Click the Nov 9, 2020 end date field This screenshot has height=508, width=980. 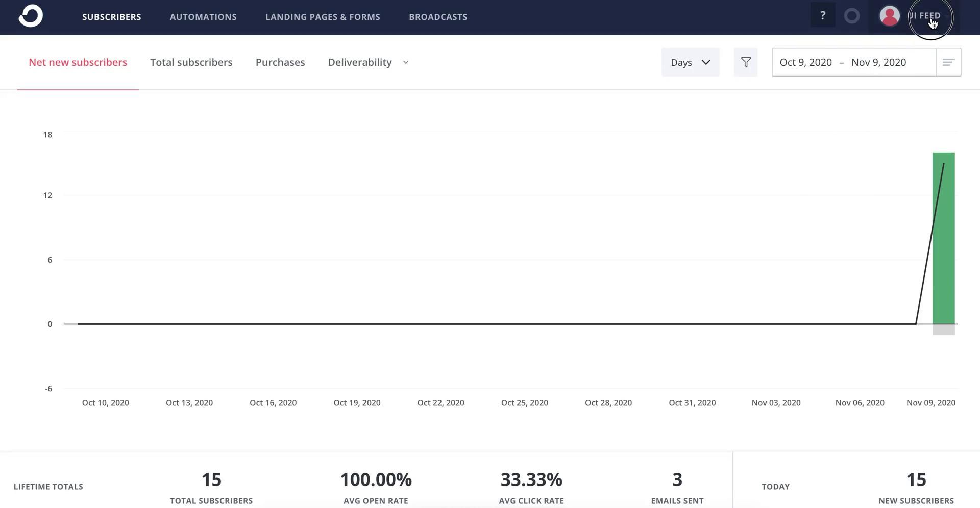coord(878,62)
